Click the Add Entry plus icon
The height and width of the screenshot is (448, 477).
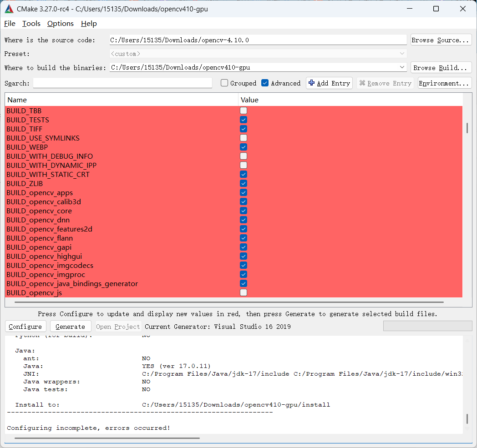pos(313,83)
